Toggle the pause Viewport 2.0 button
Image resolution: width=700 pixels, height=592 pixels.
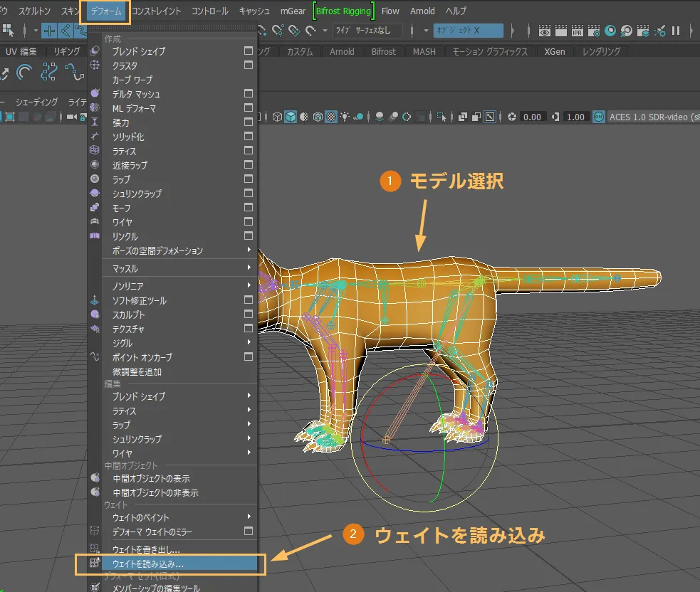[x=676, y=31]
